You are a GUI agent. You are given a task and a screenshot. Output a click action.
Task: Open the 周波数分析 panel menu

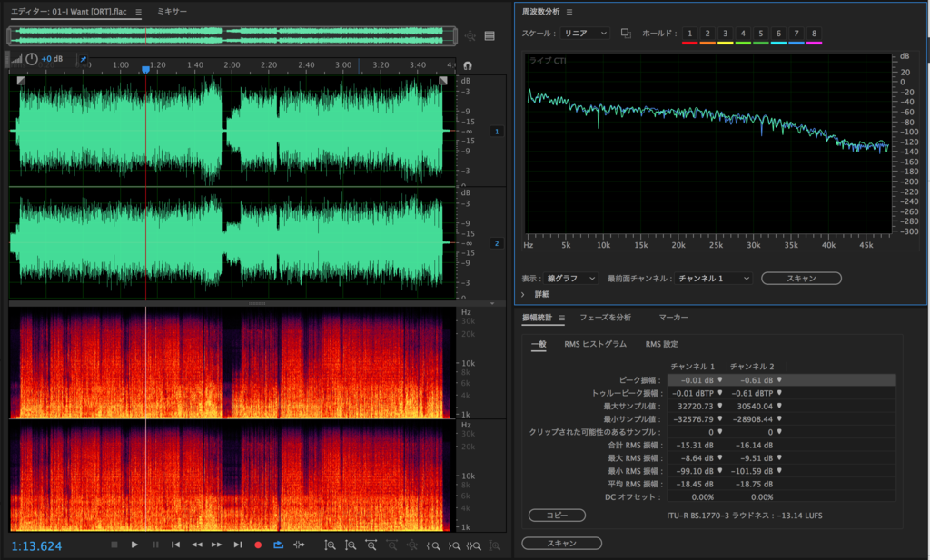pyautogui.click(x=569, y=12)
